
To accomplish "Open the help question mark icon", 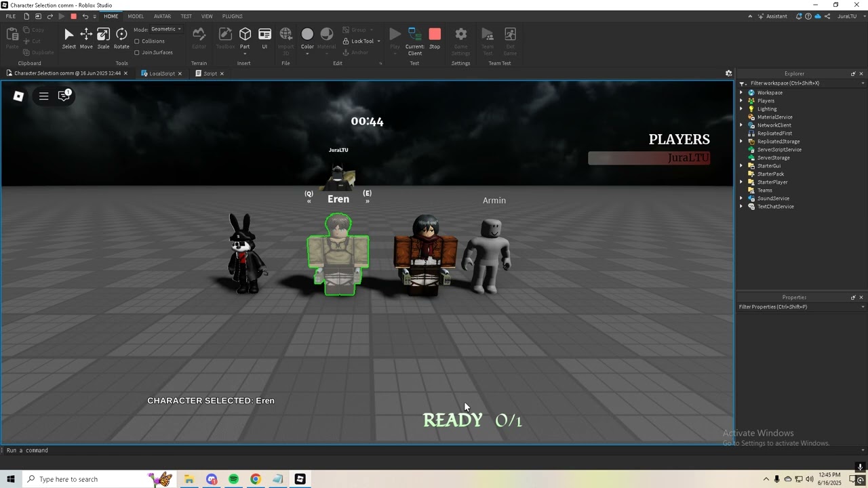I will [808, 16].
